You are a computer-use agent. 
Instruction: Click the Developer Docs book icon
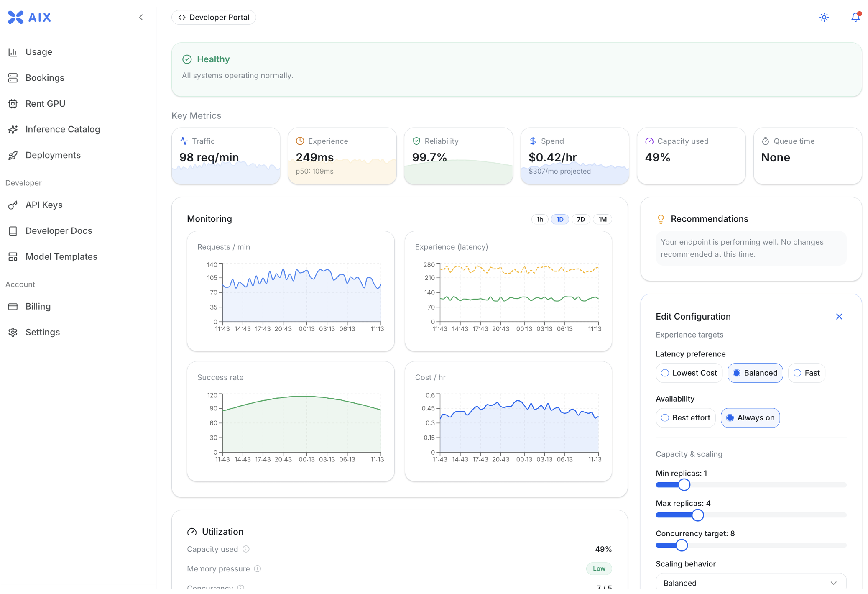click(13, 231)
